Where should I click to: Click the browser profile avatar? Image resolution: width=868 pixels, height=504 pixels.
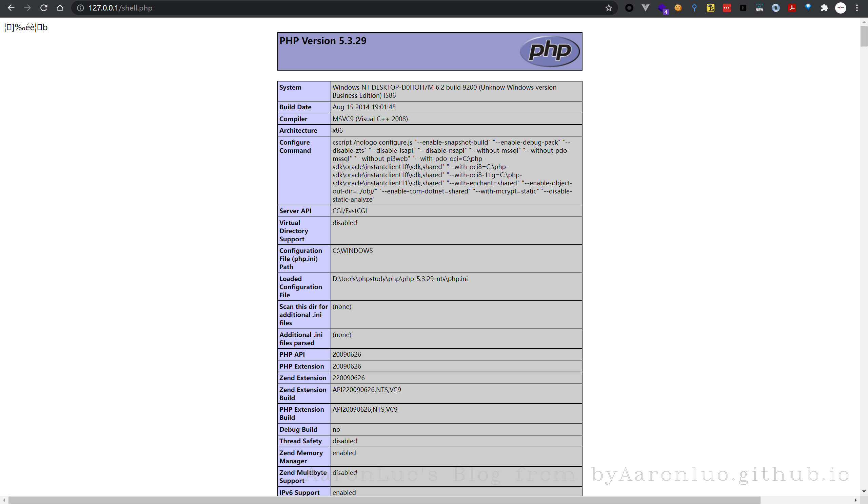click(841, 8)
